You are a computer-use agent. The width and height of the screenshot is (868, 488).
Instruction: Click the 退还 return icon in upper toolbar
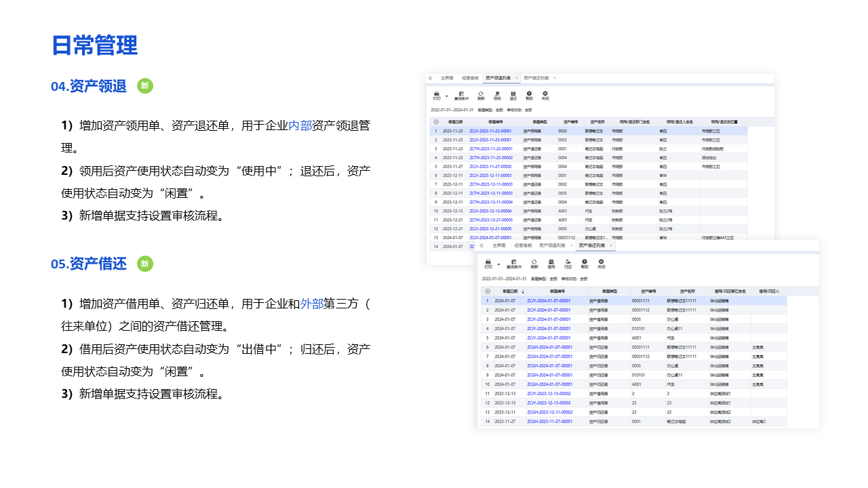[x=513, y=95]
